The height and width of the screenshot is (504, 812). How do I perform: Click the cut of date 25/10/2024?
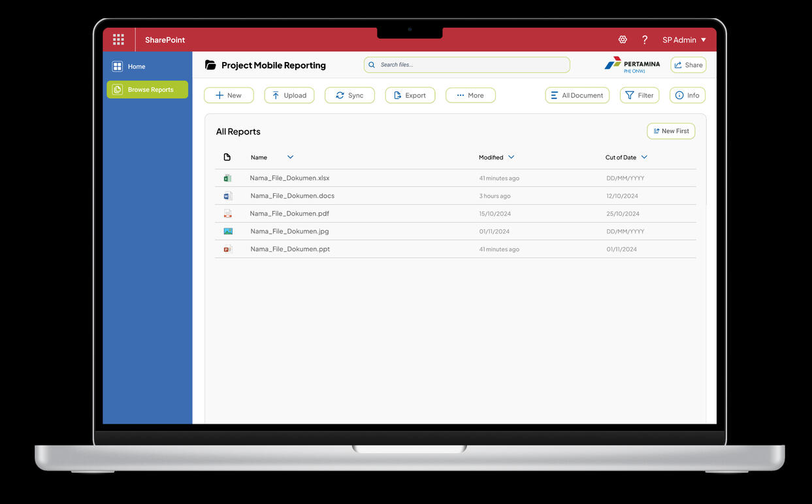pyautogui.click(x=623, y=213)
